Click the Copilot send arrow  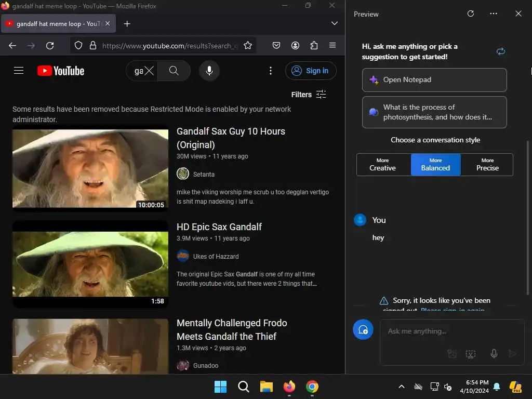(x=512, y=354)
